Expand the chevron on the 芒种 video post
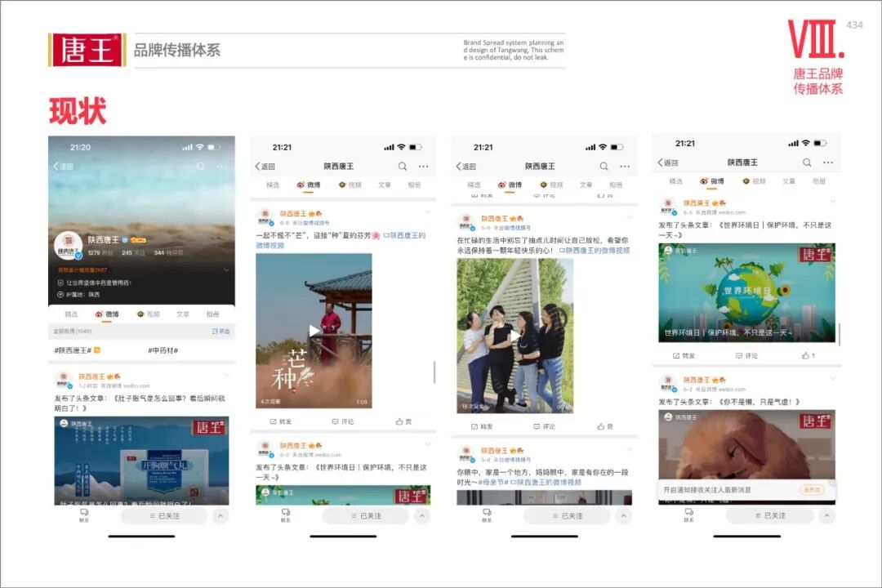Image resolution: width=882 pixels, height=588 pixels. [x=427, y=212]
